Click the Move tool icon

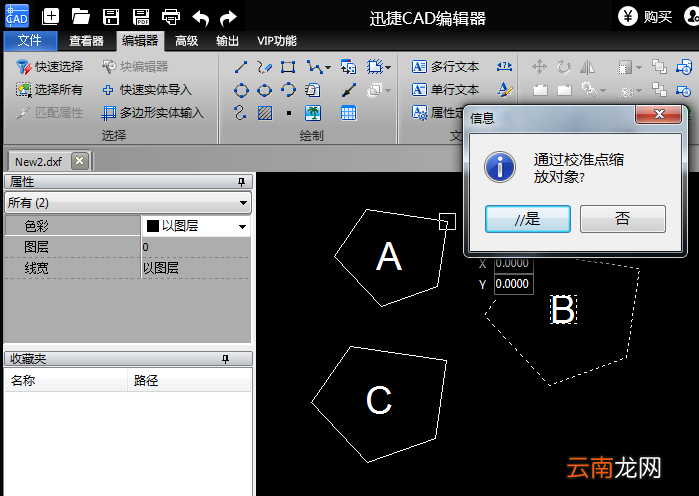539,67
